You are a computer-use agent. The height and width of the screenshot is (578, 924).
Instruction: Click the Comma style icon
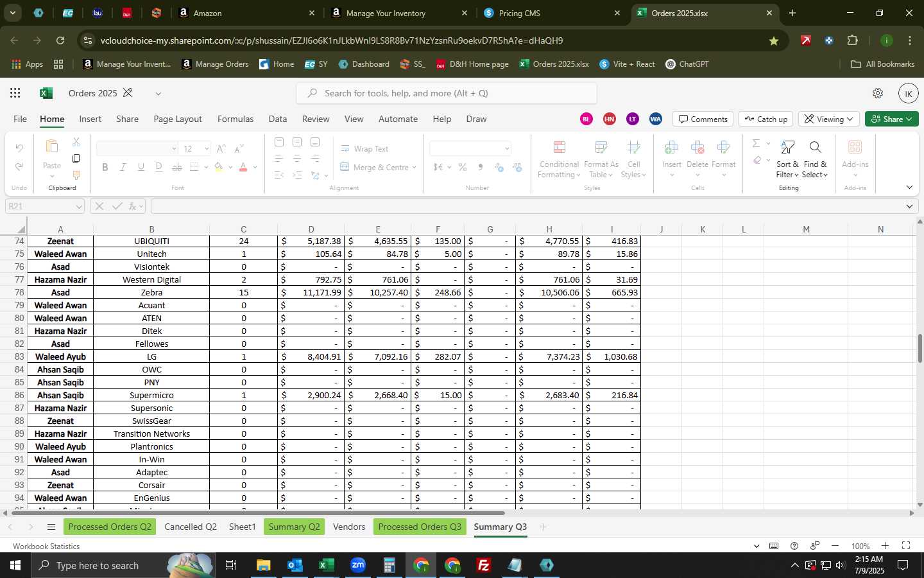click(x=480, y=167)
